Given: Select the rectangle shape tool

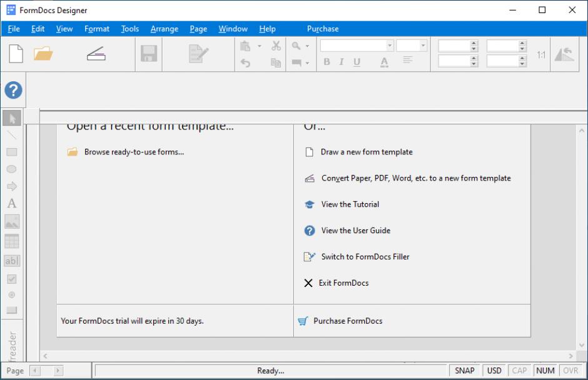Looking at the screenshot, I should click(x=12, y=152).
